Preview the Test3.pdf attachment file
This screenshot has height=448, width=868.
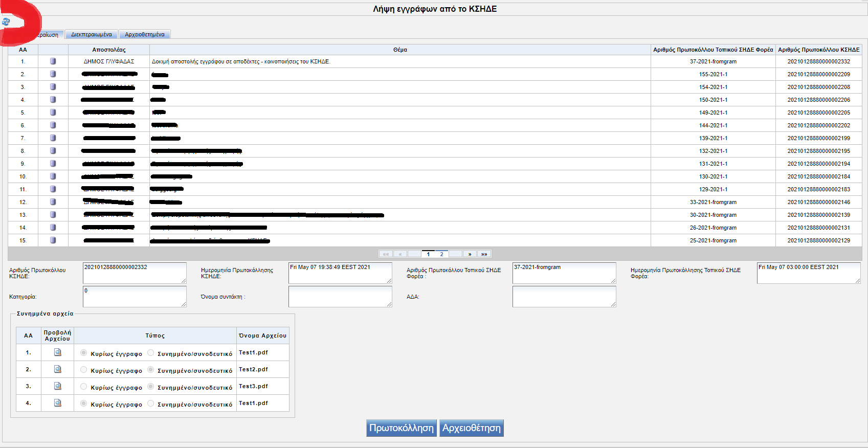pos(58,386)
